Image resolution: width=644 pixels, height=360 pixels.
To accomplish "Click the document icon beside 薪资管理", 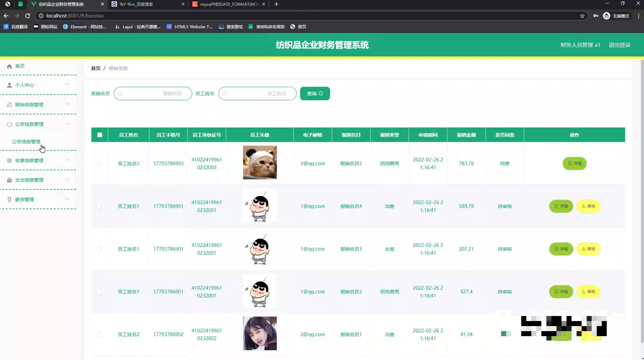I will pyautogui.click(x=9, y=199).
